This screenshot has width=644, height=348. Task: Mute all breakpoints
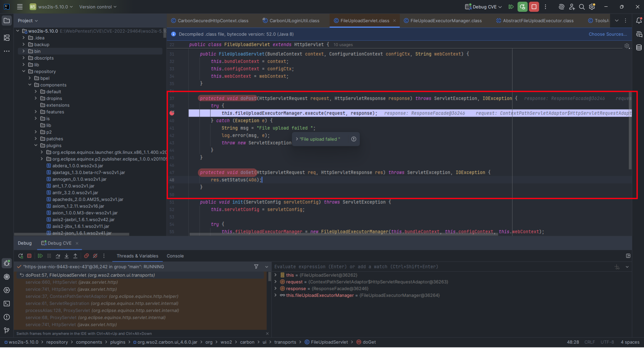click(x=95, y=256)
